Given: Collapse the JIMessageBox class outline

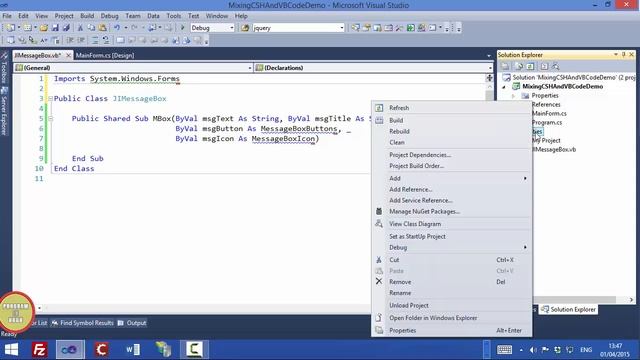Looking at the screenshot, I should [50, 98].
